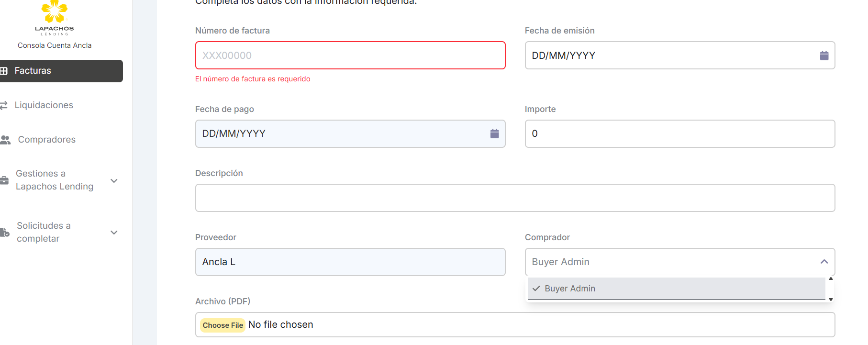Expand Solicitudes a completar submenu
Image resolution: width=868 pixels, height=345 pixels.
(114, 233)
